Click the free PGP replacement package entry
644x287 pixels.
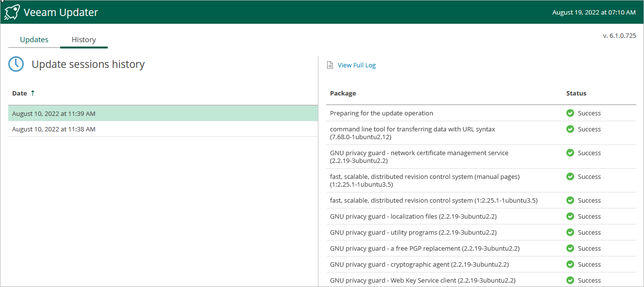pos(425,249)
